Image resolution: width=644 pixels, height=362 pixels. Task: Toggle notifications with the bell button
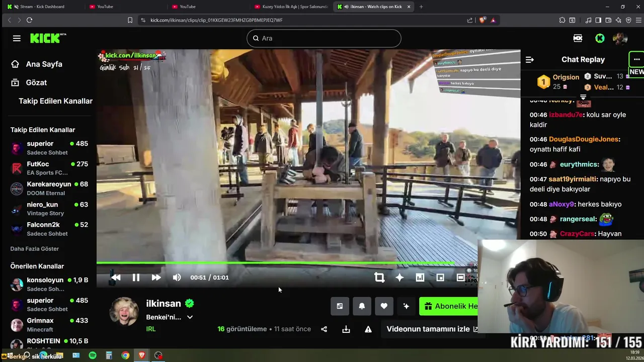[362, 306]
